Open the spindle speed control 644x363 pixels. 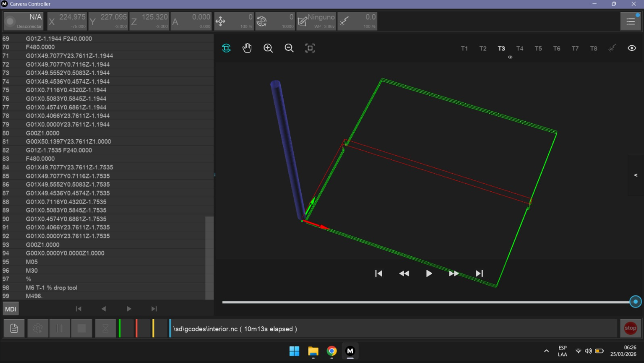point(275,21)
